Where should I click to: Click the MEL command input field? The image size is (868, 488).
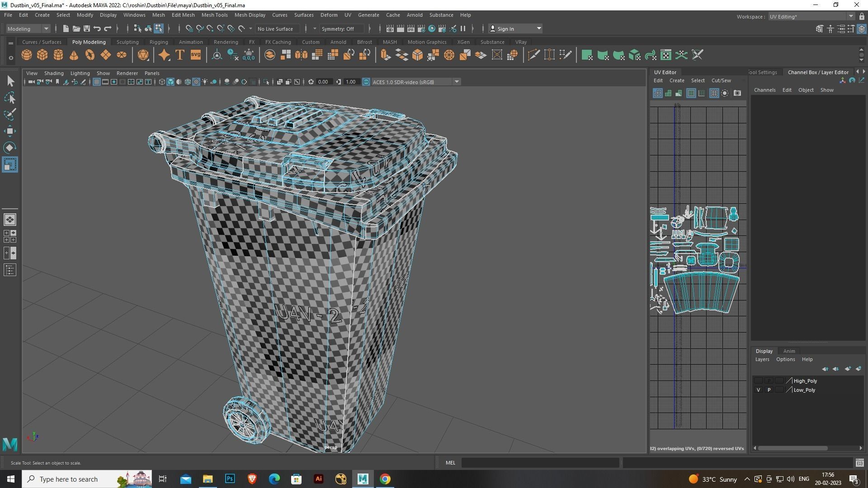coord(540,463)
